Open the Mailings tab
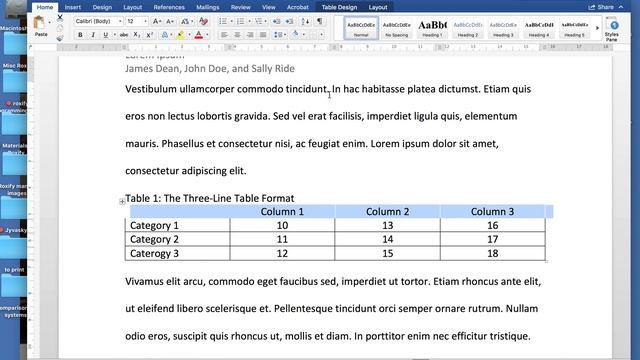Image resolution: width=640 pixels, height=360 pixels. click(x=207, y=7)
